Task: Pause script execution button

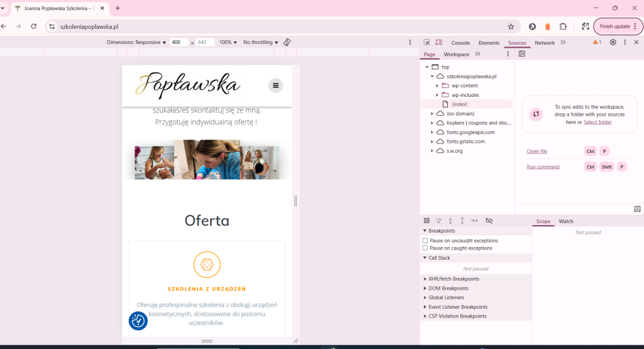Action: (x=427, y=221)
